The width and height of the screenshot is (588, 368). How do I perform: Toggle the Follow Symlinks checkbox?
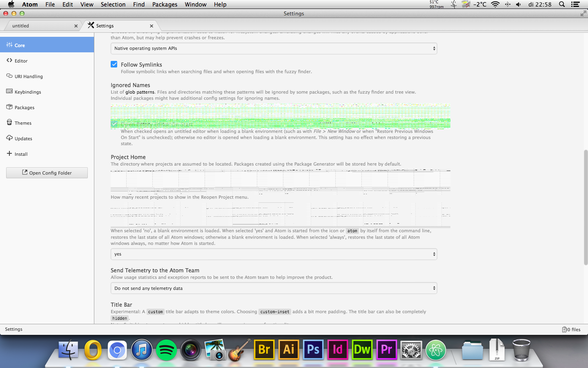coord(114,64)
